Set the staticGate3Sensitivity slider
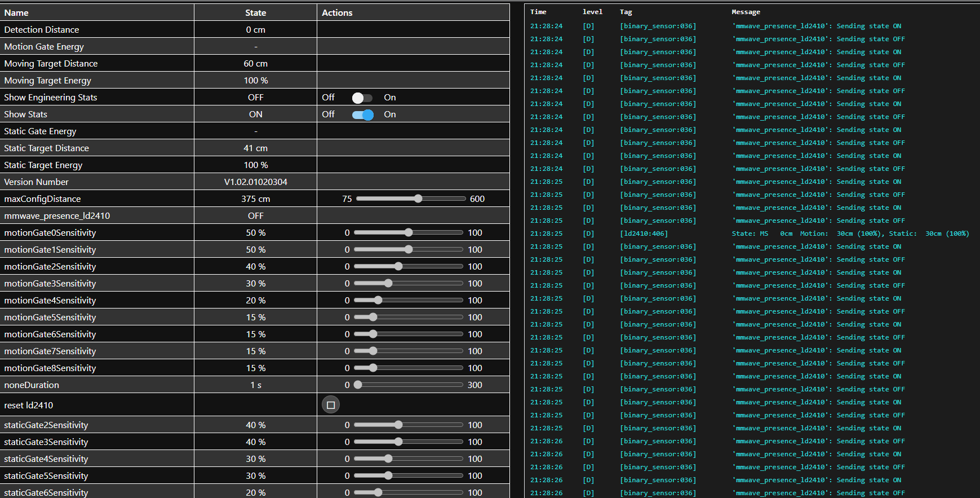This screenshot has height=498, width=980. 409,442
